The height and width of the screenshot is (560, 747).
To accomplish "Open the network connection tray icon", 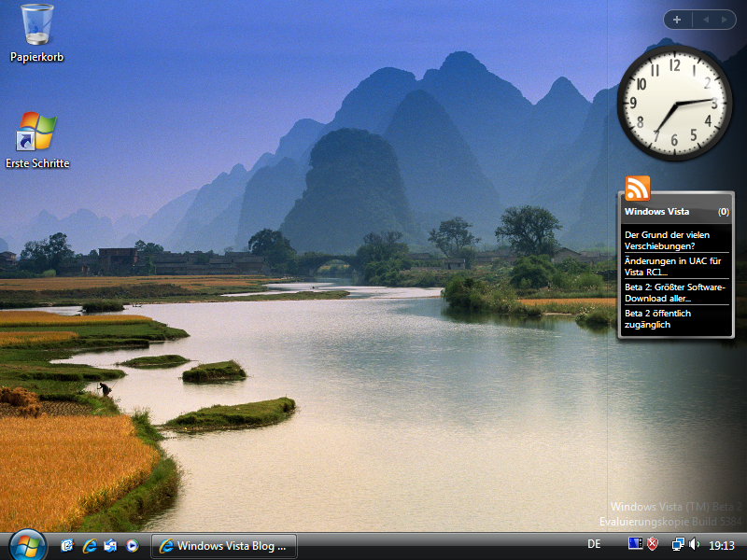I will pos(678,544).
